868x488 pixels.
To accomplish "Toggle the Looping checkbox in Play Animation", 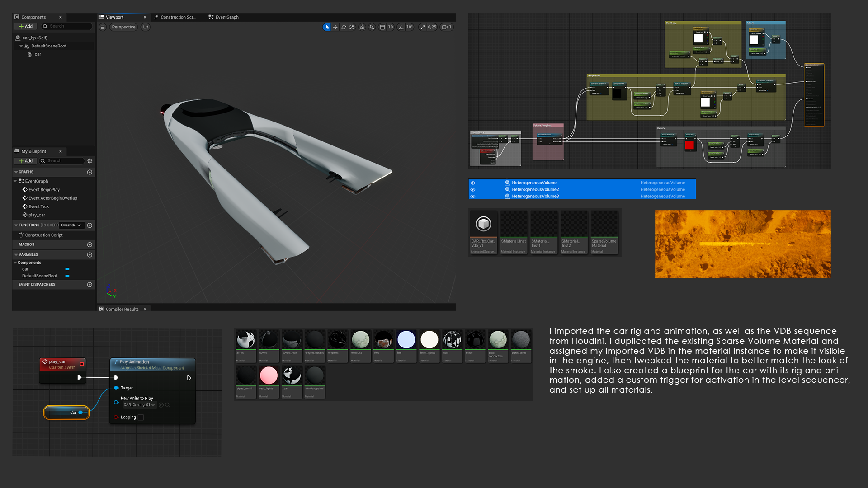I will pyautogui.click(x=141, y=417).
